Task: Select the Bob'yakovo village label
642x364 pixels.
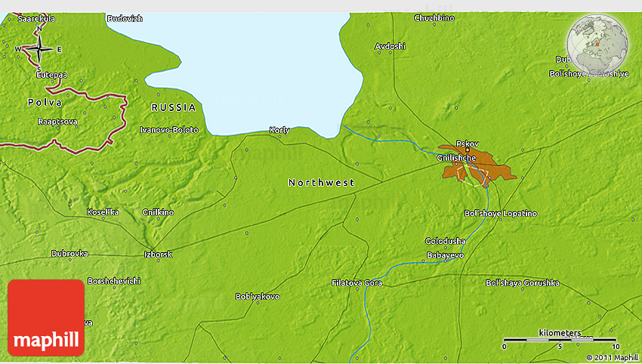Action: (258, 296)
